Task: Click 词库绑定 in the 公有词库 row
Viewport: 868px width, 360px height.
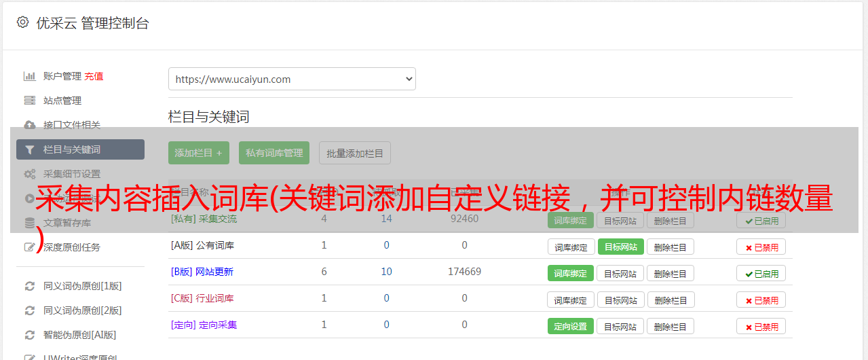Action: pyautogui.click(x=571, y=247)
